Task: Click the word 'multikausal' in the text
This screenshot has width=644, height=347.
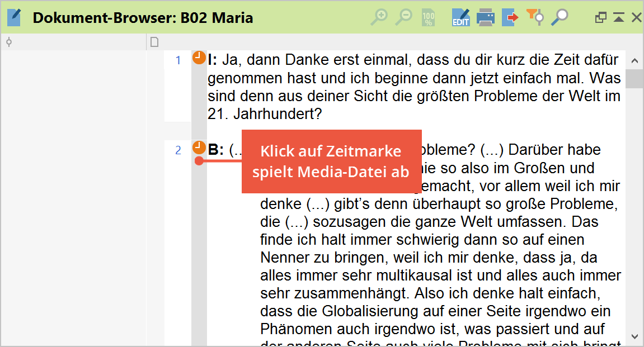Action: click(x=415, y=275)
